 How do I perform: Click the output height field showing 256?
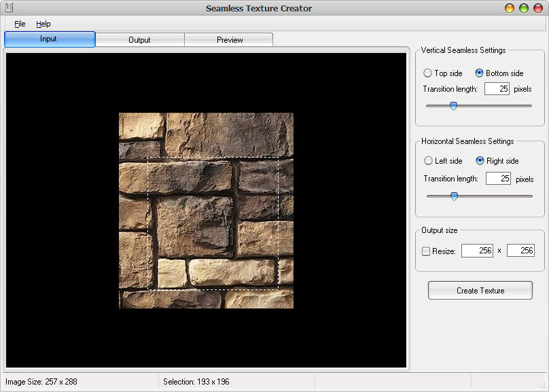coord(520,250)
